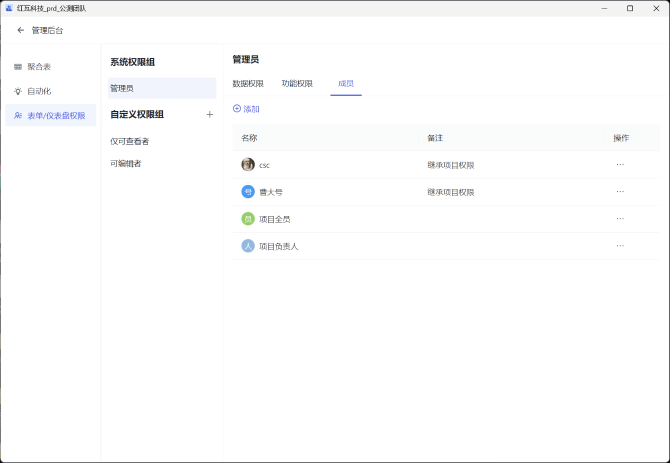Click the back arrow beside 管理后台

(20, 30)
